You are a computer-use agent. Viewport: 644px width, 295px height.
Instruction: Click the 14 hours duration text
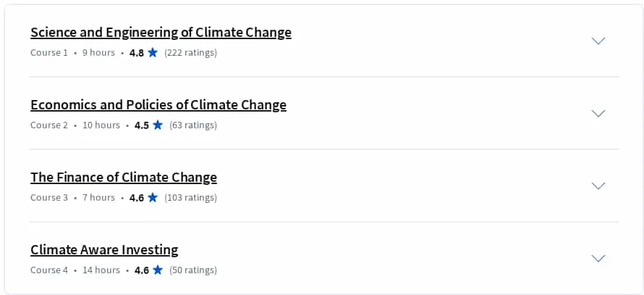point(101,270)
